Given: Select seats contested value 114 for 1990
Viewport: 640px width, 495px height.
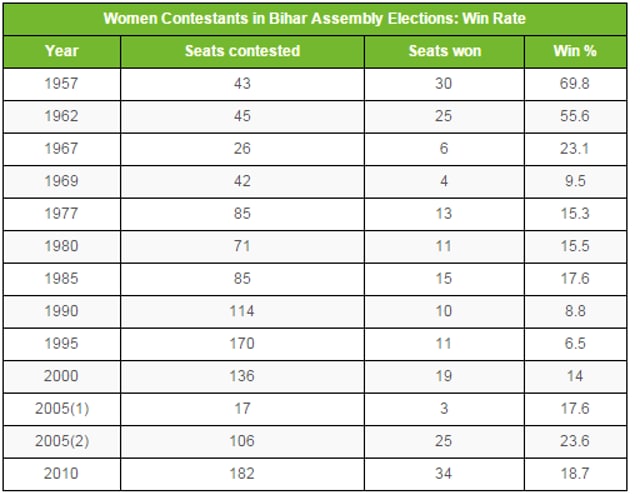Looking at the screenshot, I should point(242,311).
